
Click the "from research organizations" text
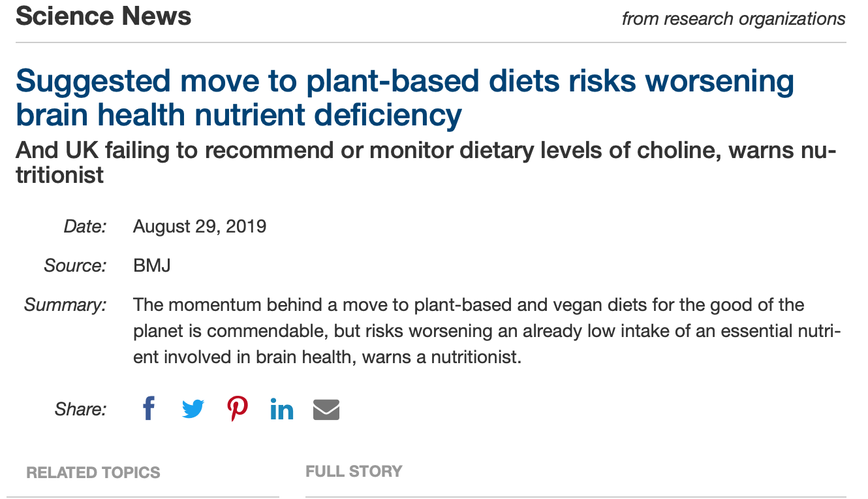tap(734, 19)
